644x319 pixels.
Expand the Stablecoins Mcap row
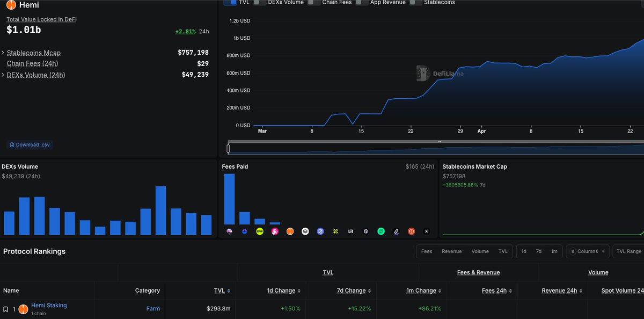coord(3,53)
